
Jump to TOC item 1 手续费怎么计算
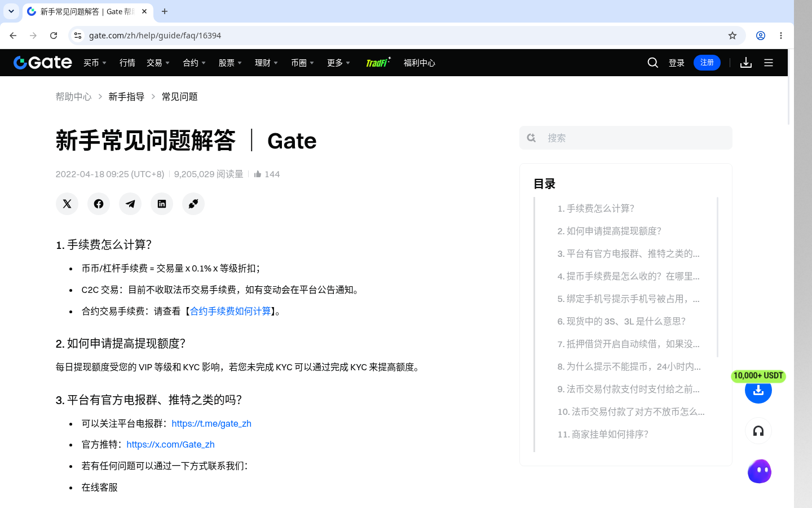click(x=596, y=208)
